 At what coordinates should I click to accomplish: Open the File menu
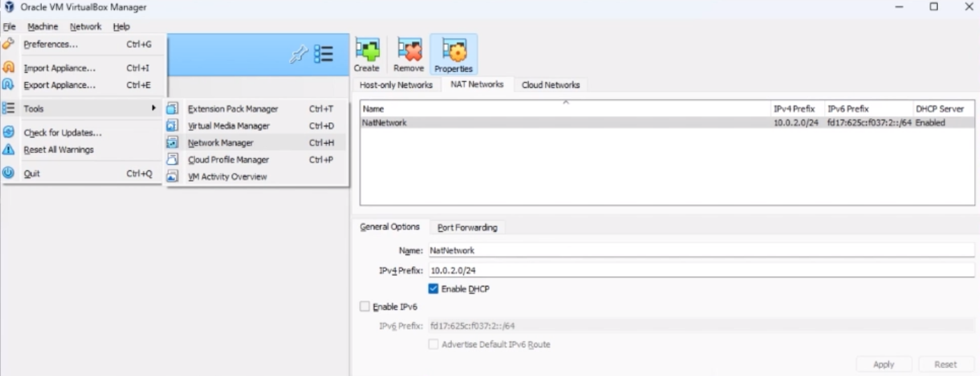coord(8,27)
